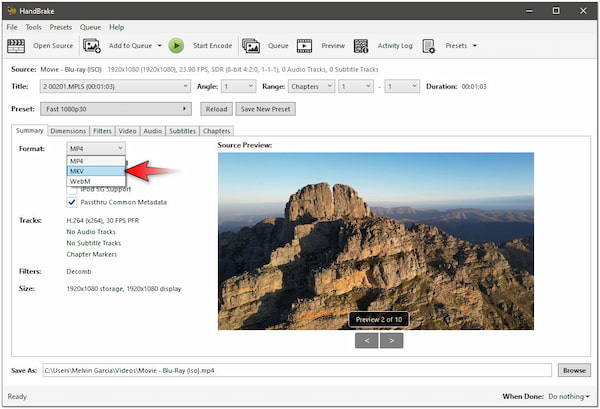Switch to the Video tab
Image resolution: width=600 pixels, height=409 pixels.
tap(127, 131)
